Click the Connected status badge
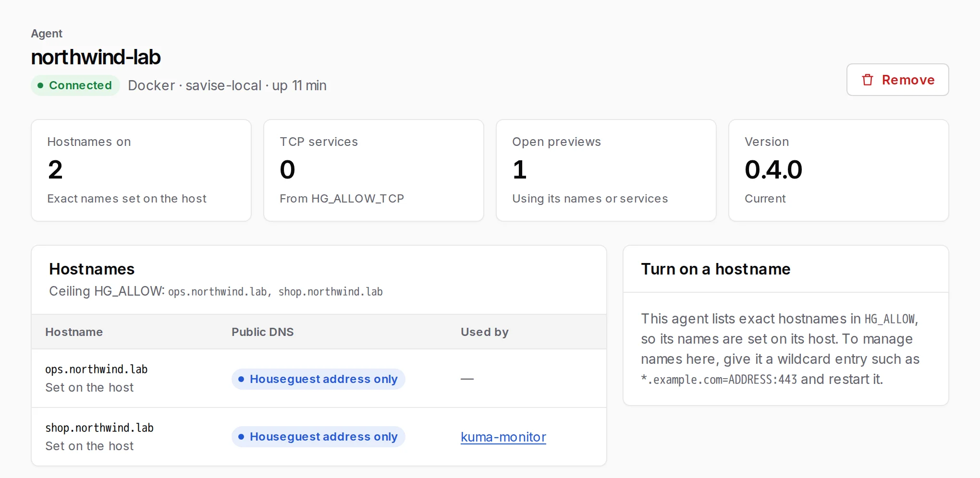The image size is (980, 478). (x=75, y=85)
